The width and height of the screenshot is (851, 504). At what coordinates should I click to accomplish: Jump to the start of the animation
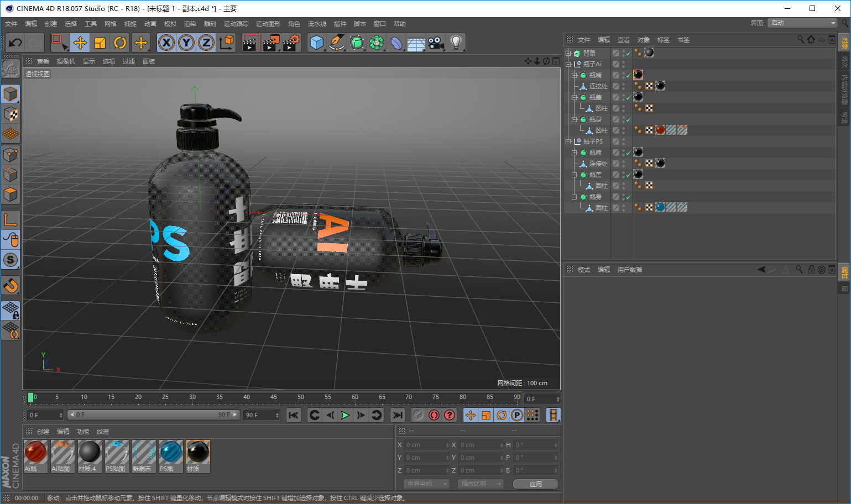tap(294, 415)
